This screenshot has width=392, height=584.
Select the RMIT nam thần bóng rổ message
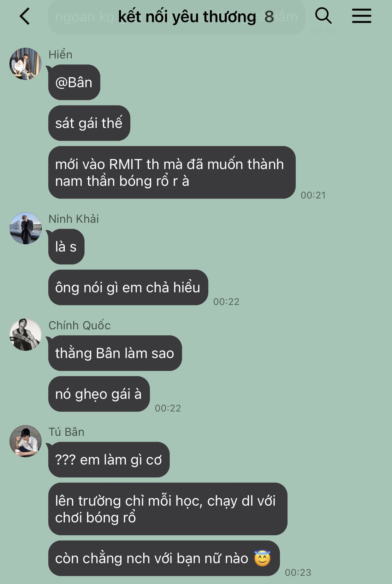(172, 173)
